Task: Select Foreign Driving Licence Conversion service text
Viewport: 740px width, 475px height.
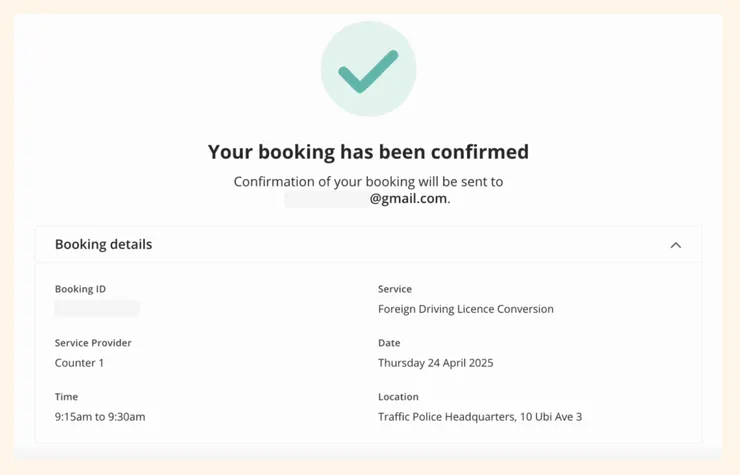Action: (465, 309)
